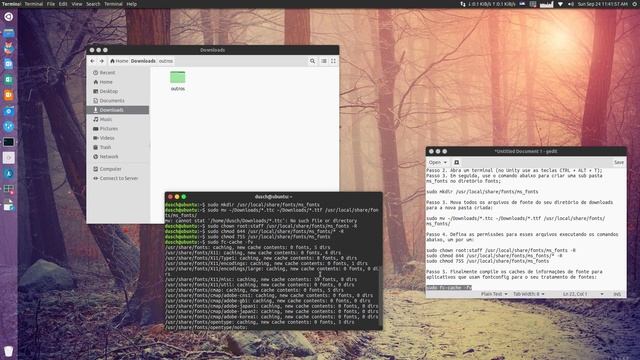
Task: Open the Ubuntu dash launcher icon
Action: 8,17
